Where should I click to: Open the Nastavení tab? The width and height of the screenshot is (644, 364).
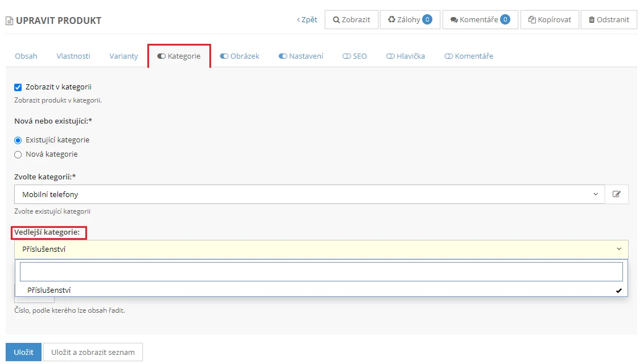tap(301, 56)
